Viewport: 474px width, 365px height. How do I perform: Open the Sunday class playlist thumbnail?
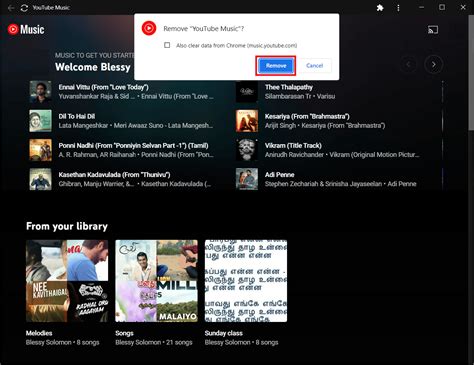click(x=246, y=281)
